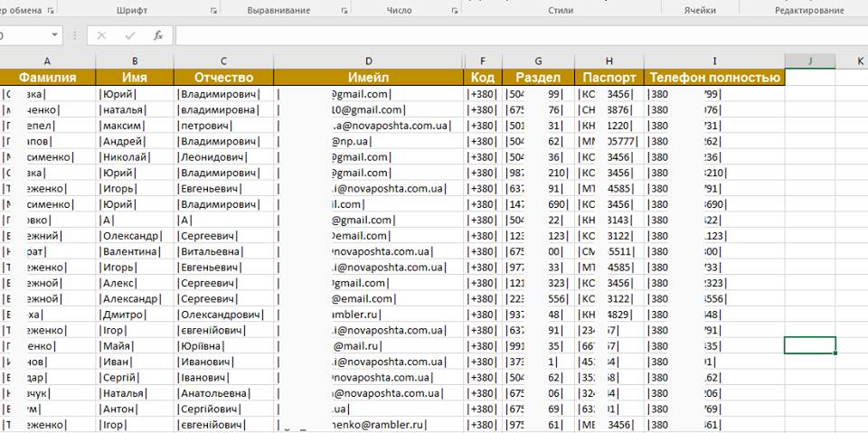Open the Шрифт group dialog launcher
The width and height of the screenshot is (868, 433).
[x=213, y=11]
